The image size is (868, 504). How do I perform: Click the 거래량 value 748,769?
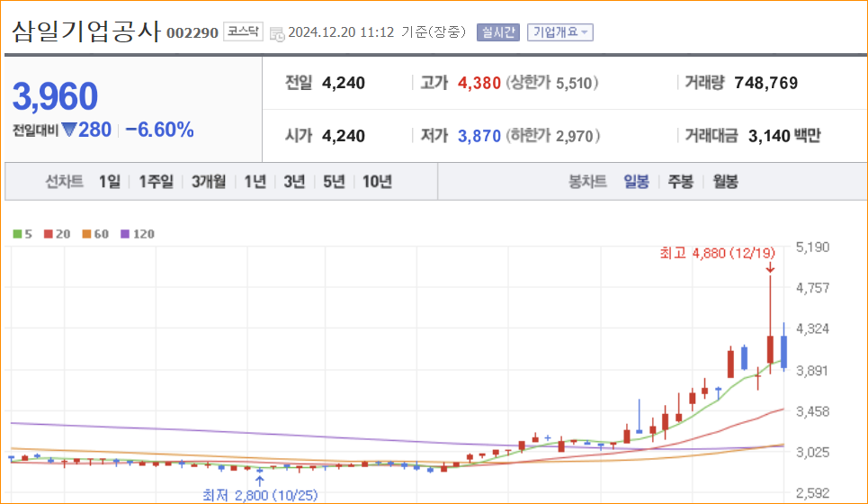point(765,83)
